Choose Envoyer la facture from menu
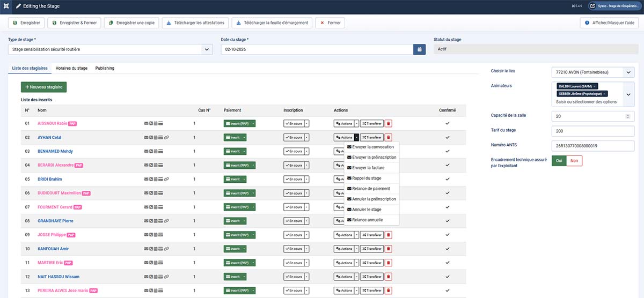Viewport: 644px width, 298px height. coord(371,168)
